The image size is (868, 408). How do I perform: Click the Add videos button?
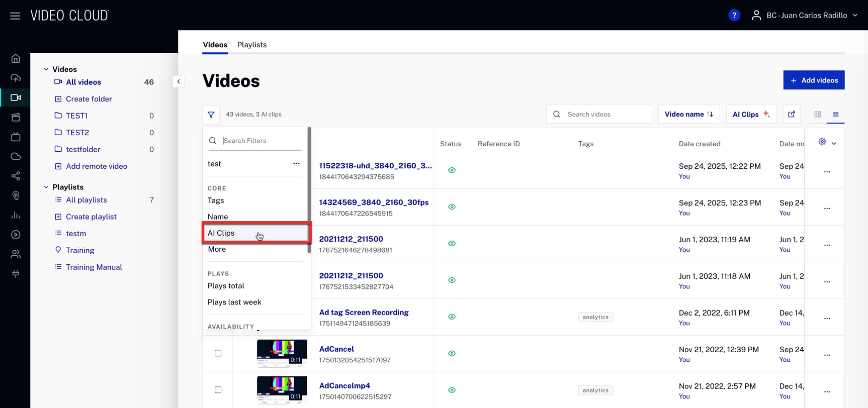(x=813, y=80)
